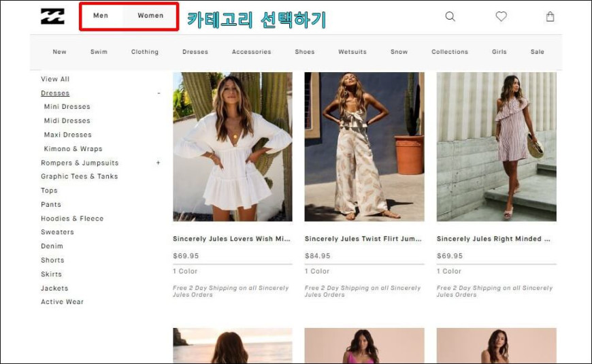This screenshot has height=364, width=592.
Task: Select underlined Dresses in sidebar
Action: (x=55, y=93)
